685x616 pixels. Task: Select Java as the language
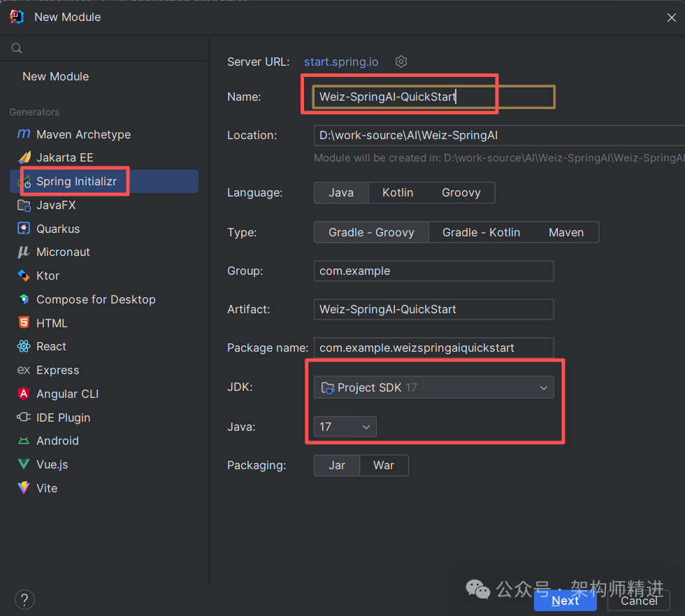coord(341,193)
